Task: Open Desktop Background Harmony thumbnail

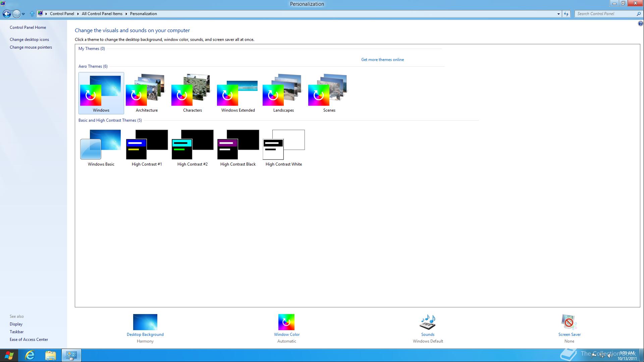Action: pos(145,322)
